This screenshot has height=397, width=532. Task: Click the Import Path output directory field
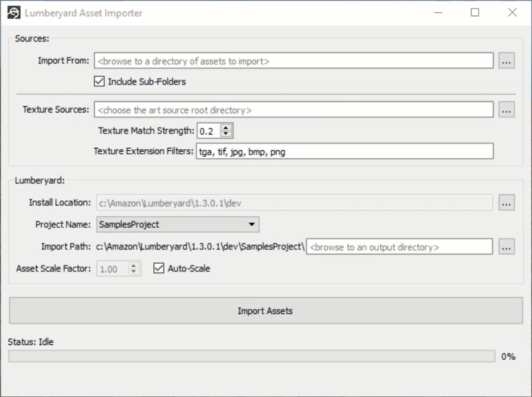click(x=400, y=247)
